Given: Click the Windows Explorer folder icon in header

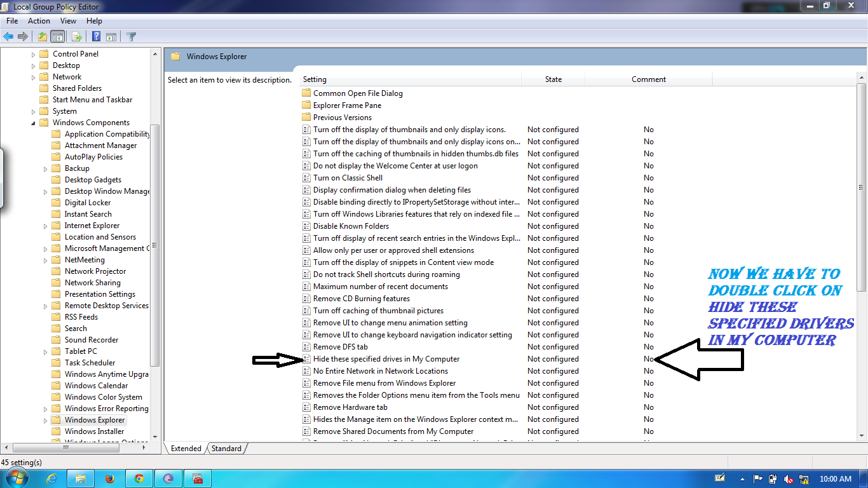Looking at the screenshot, I should [x=175, y=57].
